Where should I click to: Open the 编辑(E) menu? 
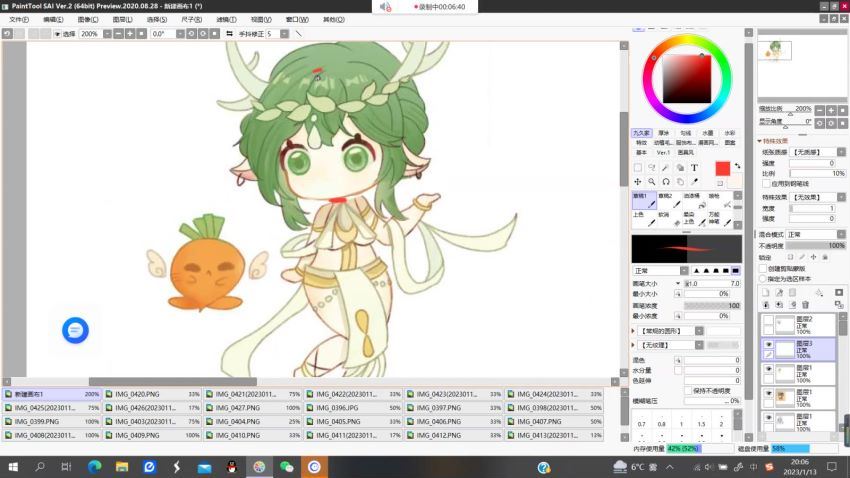point(53,20)
